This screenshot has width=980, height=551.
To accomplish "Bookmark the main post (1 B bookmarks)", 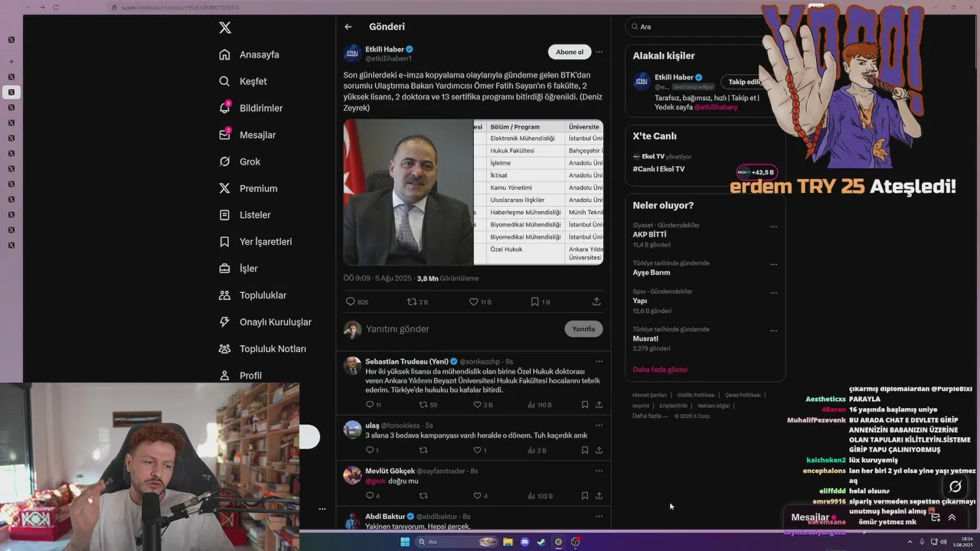I will [x=541, y=302].
